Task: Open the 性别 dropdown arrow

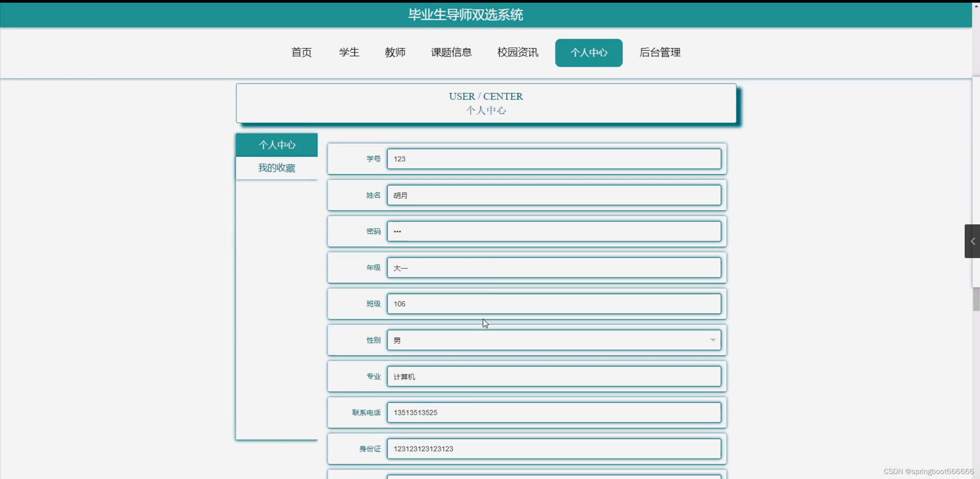Action: tap(713, 340)
